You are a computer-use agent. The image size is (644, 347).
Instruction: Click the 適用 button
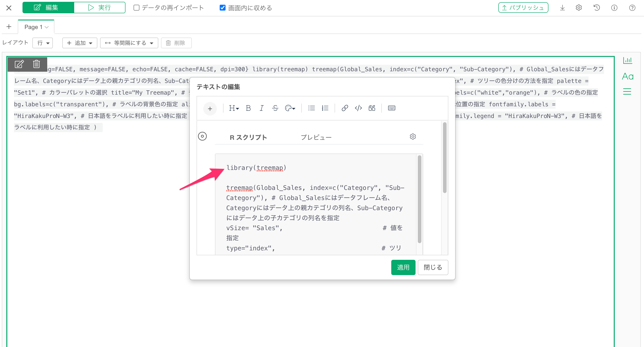[403, 267]
